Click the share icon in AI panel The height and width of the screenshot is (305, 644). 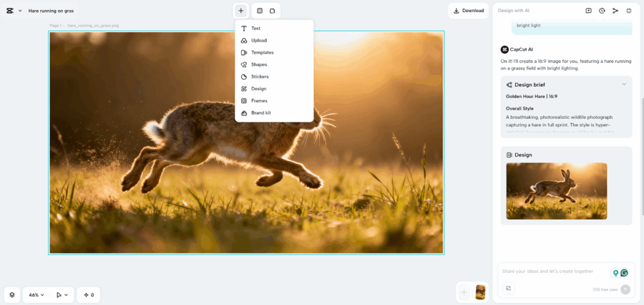click(x=615, y=11)
